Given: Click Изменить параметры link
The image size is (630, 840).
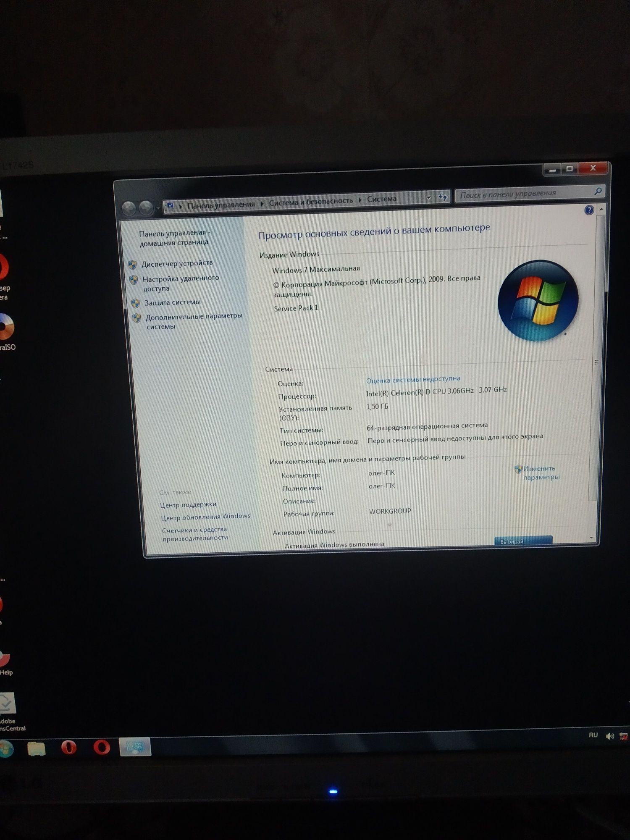Looking at the screenshot, I should (541, 473).
